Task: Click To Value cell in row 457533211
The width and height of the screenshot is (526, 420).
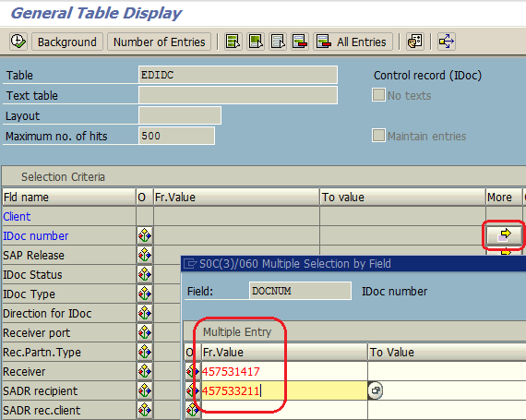Action: pos(455,390)
